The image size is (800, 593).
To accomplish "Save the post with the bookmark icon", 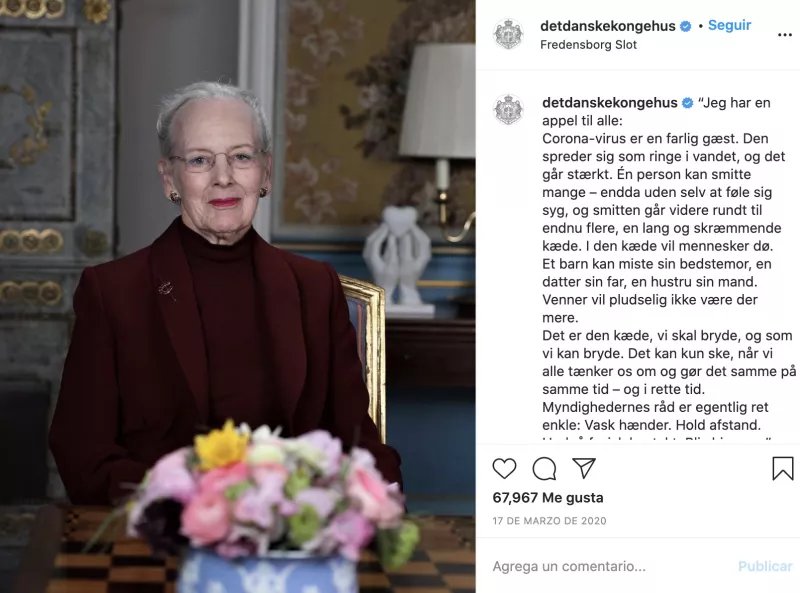I will 782,468.
